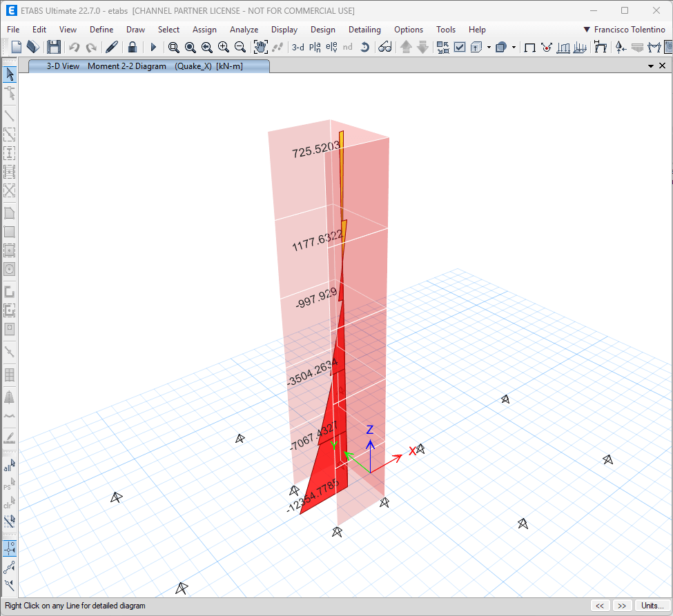Viewport: 673px width, 616px height.
Task: Open the Analyze menu
Action: (x=244, y=30)
